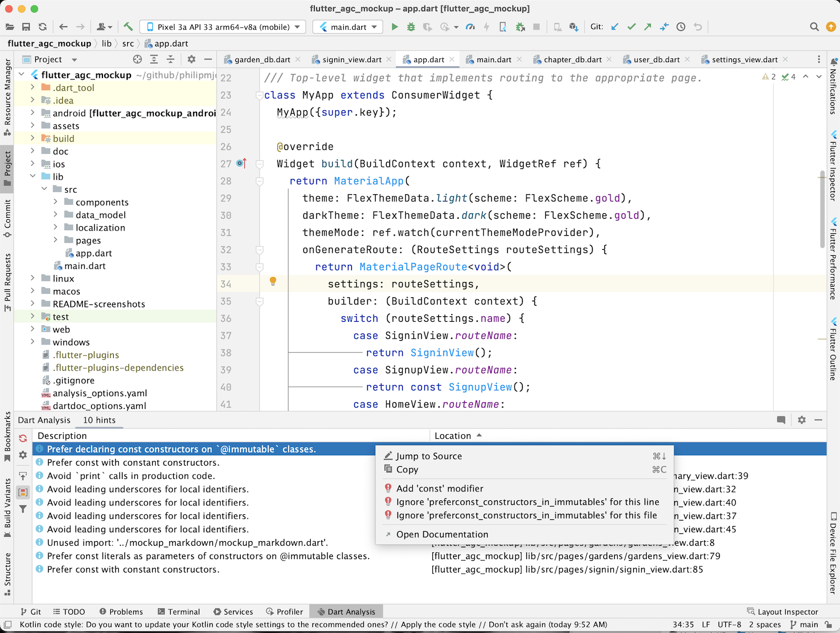This screenshot has width=840, height=633.
Task: Toggle the Location column sort arrow
Action: [479, 435]
